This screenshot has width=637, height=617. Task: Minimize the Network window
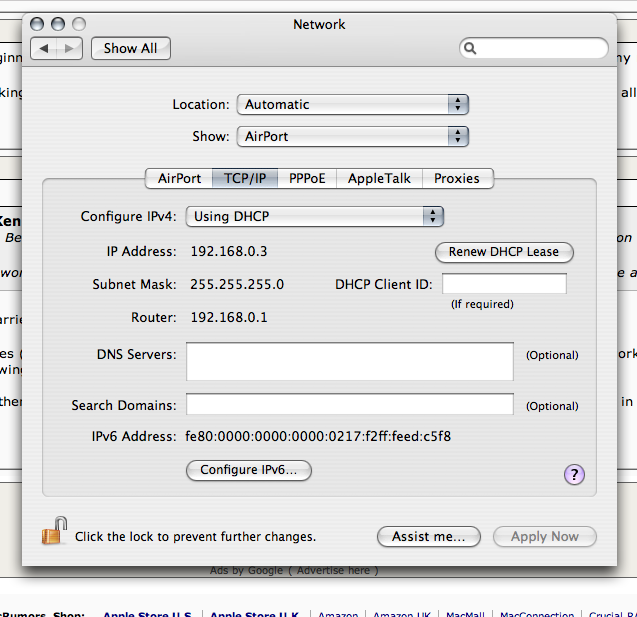58,24
